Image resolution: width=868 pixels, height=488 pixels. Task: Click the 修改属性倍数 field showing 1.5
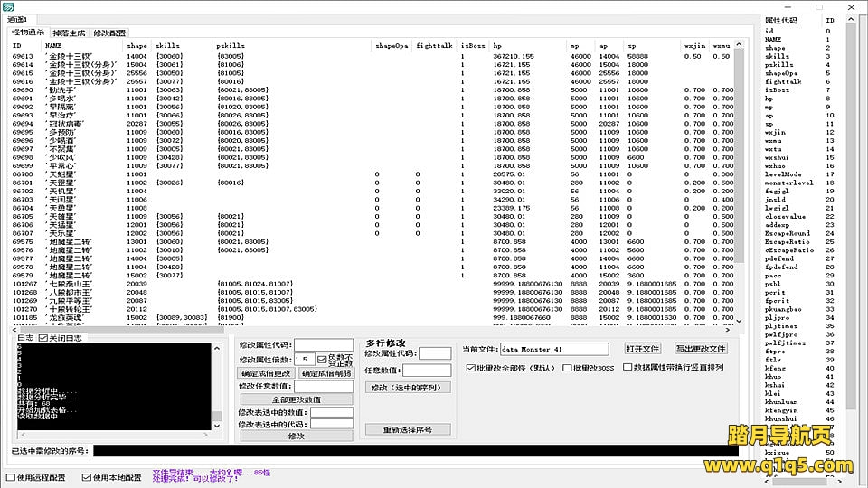click(305, 359)
